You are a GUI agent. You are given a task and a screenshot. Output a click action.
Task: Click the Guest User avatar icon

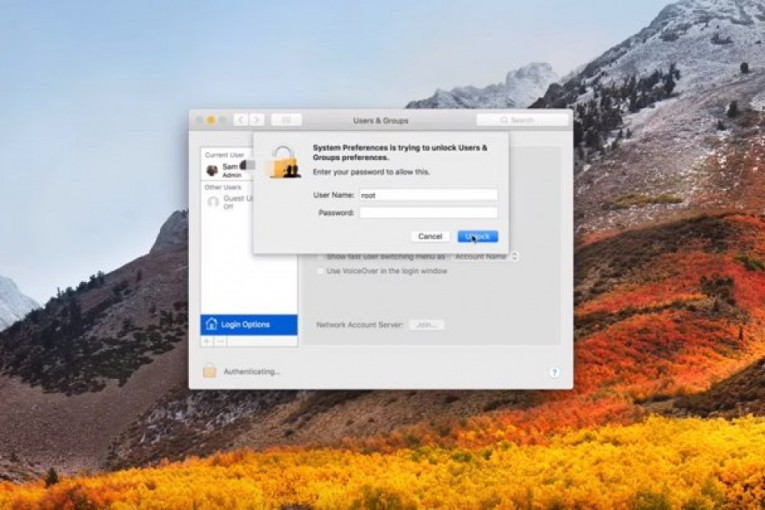click(x=213, y=202)
